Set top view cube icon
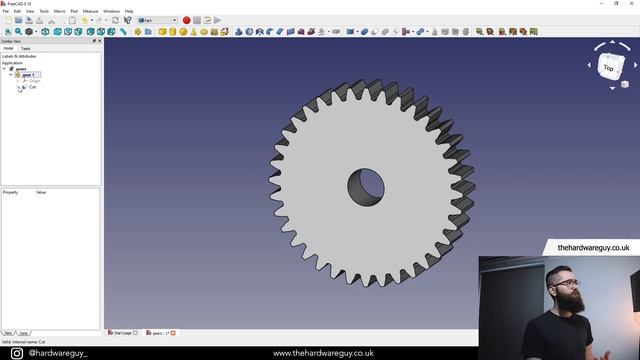The height and width of the screenshot is (360, 640). tap(68, 31)
